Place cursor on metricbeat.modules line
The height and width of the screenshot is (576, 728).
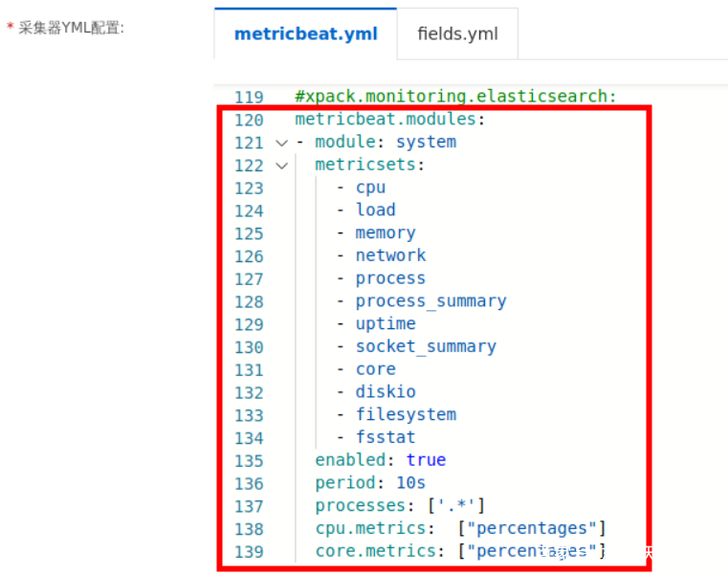pyautogui.click(x=390, y=120)
